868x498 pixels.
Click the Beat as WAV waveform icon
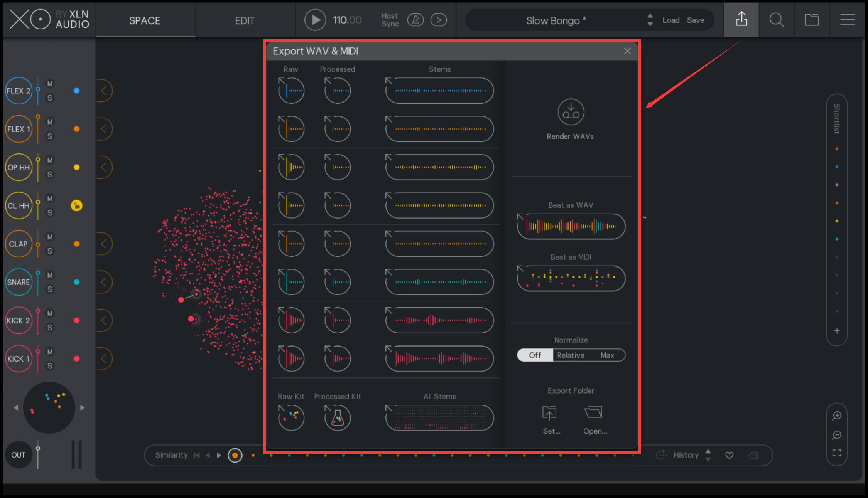(x=571, y=226)
